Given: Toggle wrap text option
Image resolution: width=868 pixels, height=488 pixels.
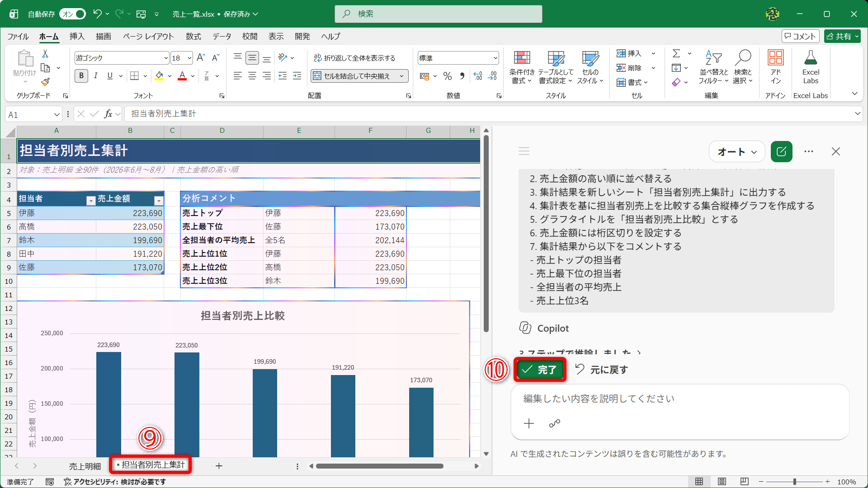Looking at the screenshot, I should (354, 58).
